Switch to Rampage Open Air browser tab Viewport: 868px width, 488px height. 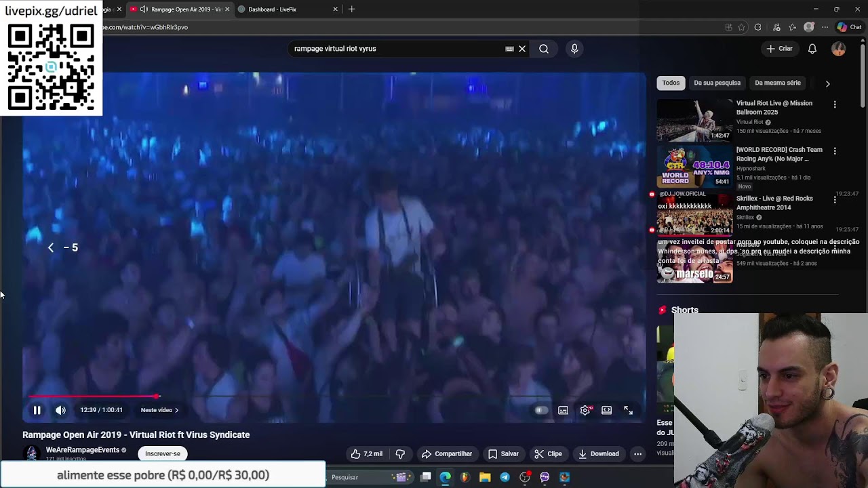[180, 9]
